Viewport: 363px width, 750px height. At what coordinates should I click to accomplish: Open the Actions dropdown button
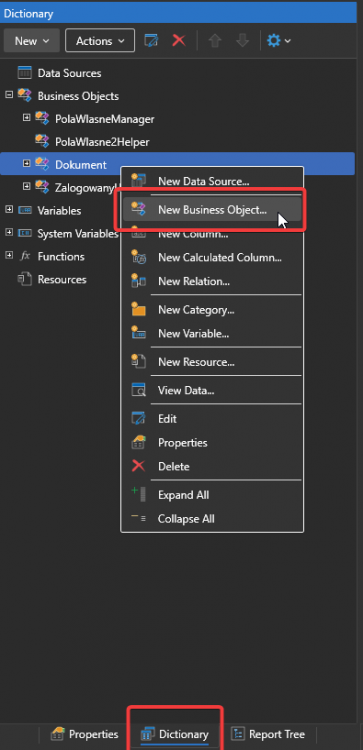(99, 41)
